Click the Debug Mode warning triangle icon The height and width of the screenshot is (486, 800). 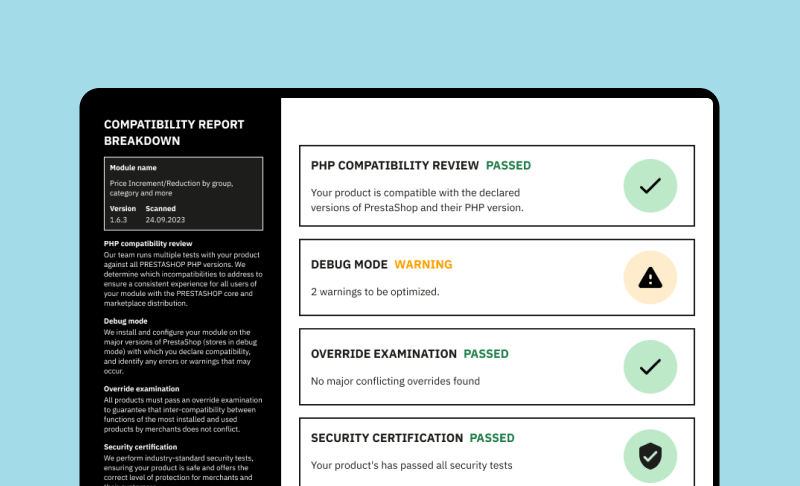650,277
